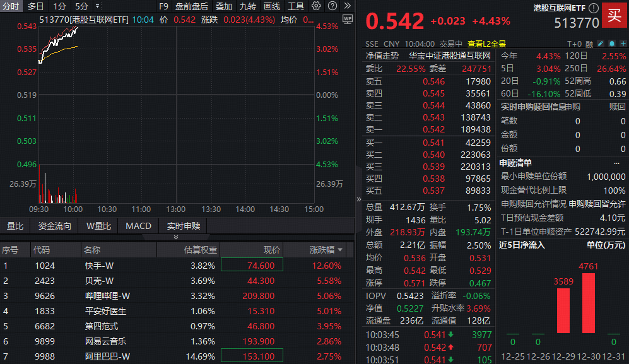The height and width of the screenshot is (364, 629).
Task: Switch to the MACD tab
Action: (x=138, y=225)
